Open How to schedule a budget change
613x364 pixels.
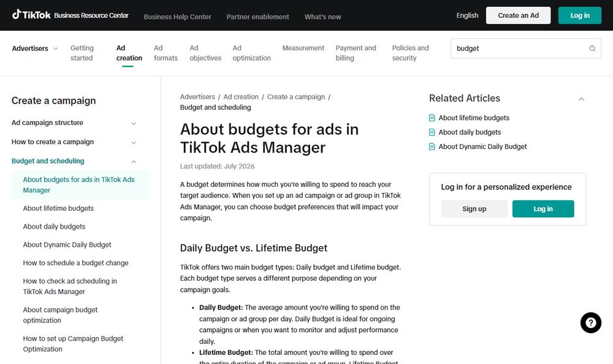(75, 263)
